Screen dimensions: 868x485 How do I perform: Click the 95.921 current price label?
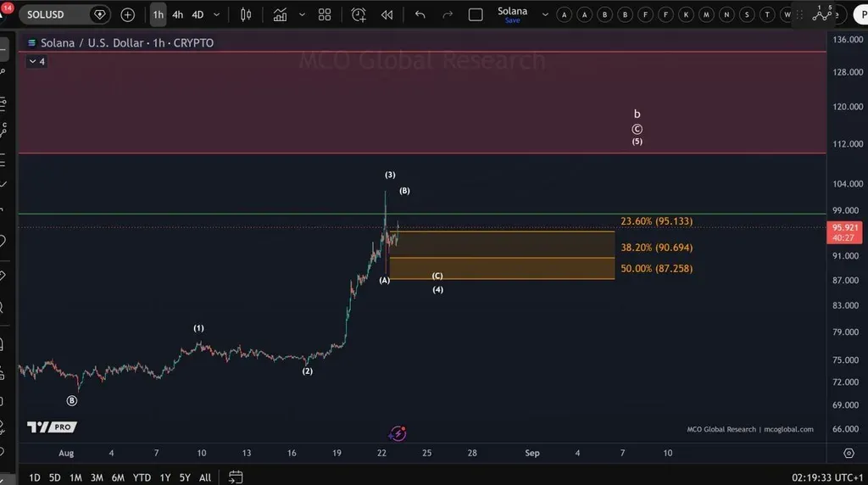[844, 232]
